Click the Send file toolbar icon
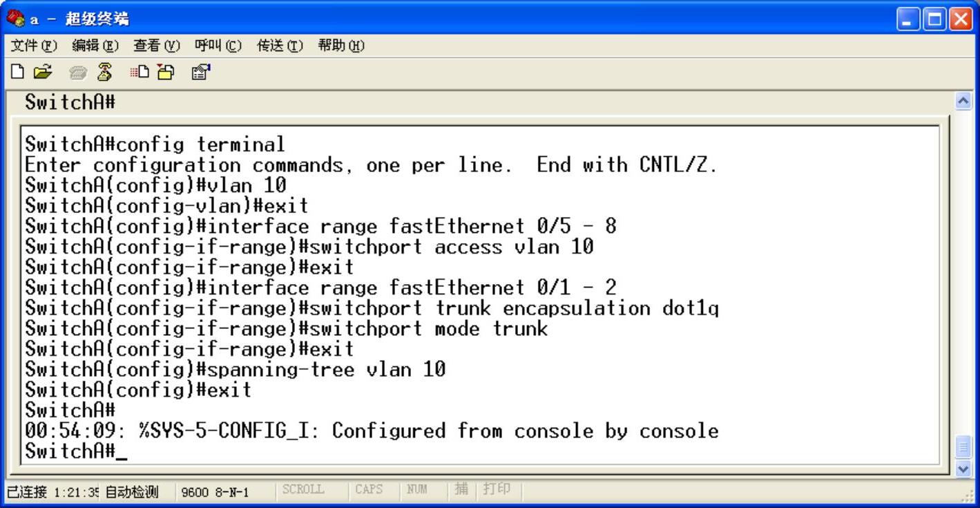The height and width of the screenshot is (508, 980). click(140, 72)
